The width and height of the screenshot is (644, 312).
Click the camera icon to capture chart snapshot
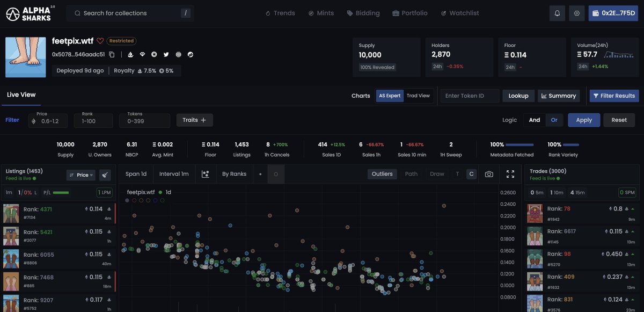click(488, 173)
